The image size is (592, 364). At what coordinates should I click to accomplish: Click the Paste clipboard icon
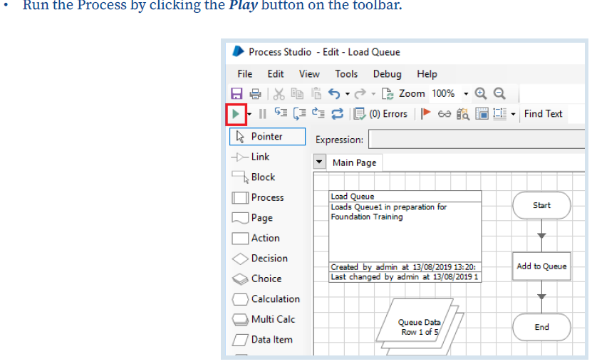pos(316,93)
